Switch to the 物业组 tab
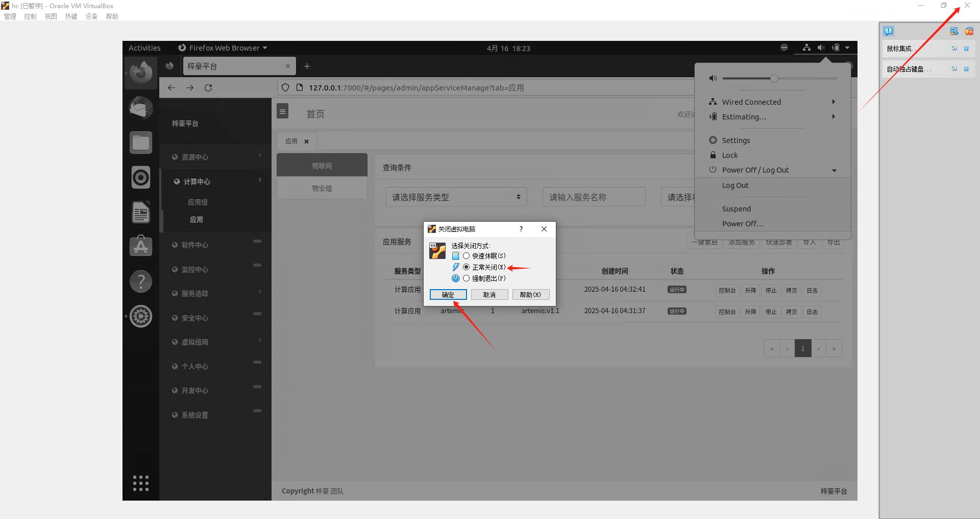 322,188
